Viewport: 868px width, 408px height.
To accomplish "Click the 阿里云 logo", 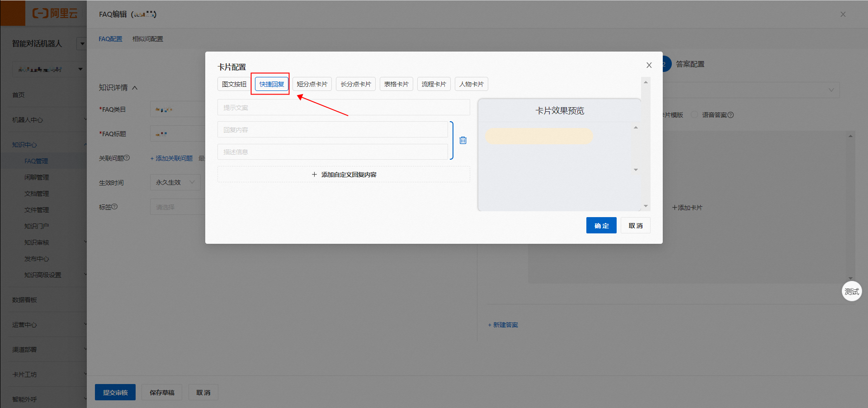I will click(x=55, y=13).
